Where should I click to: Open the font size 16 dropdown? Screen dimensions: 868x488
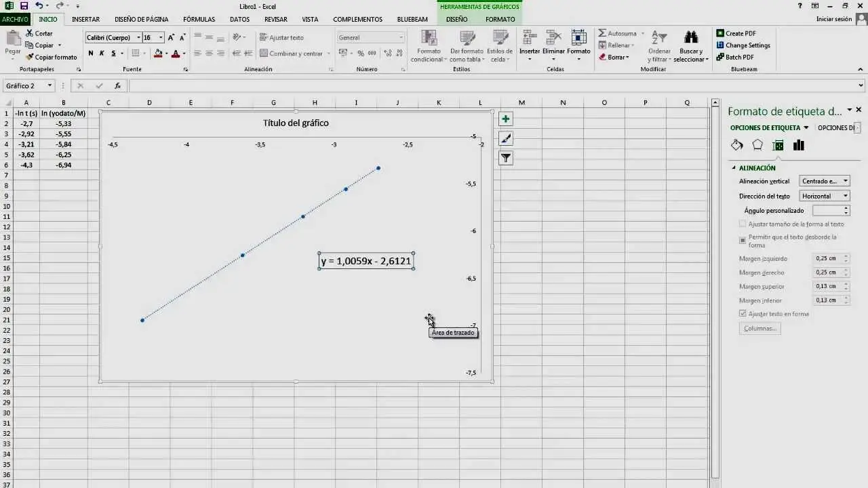pos(161,38)
